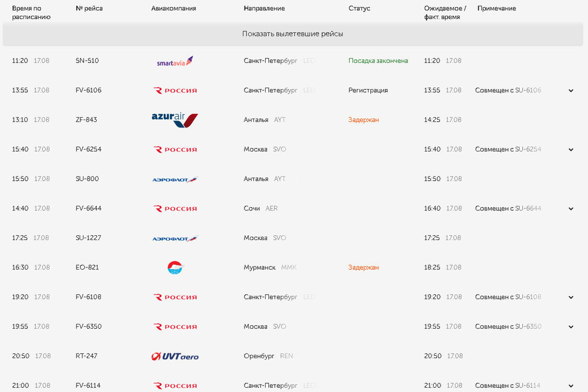The width and height of the screenshot is (588, 392).
Task: Expand codeshare details for SU-6106
Action: click(x=571, y=91)
